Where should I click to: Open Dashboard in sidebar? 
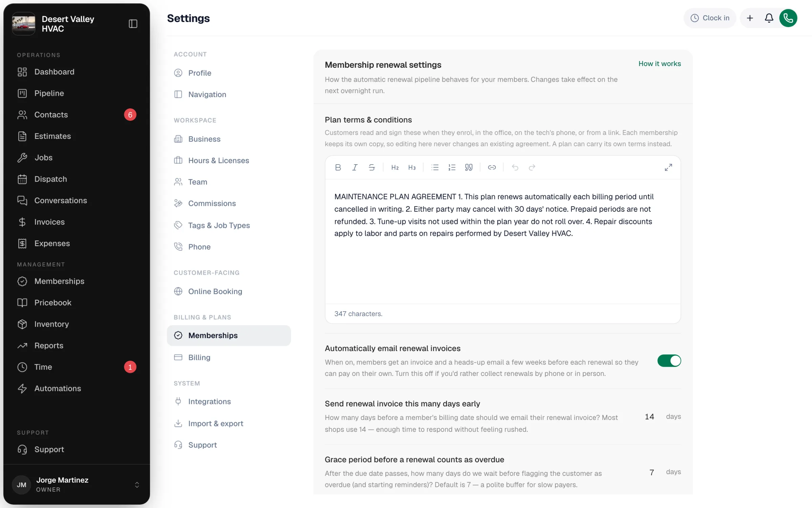[x=76, y=72]
